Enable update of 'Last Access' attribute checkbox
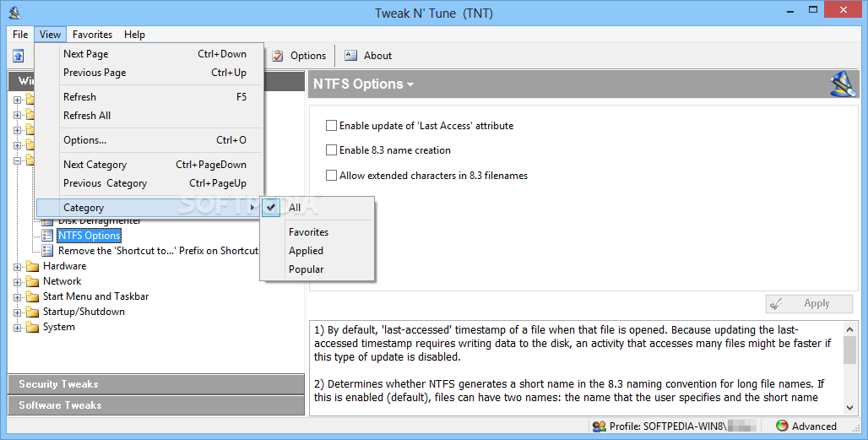 pyautogui.click(x=331, y=126)
